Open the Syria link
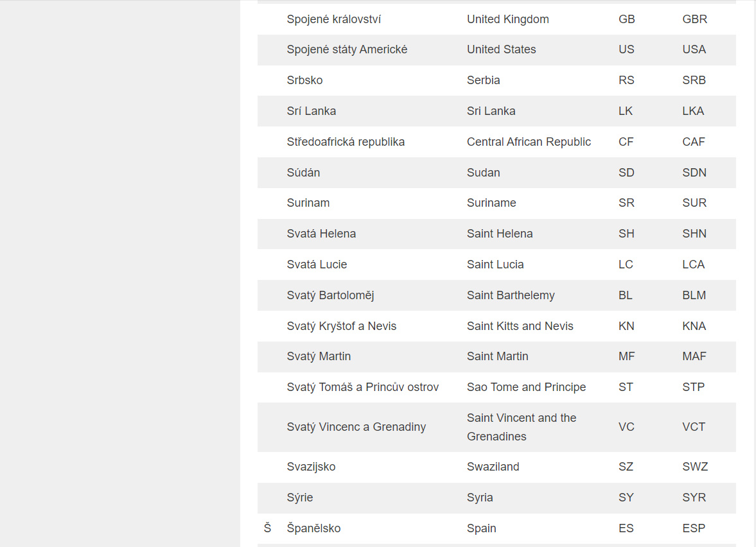Viewport: 756px width, 547px height. pyautogui.click(x=480, y=498)
